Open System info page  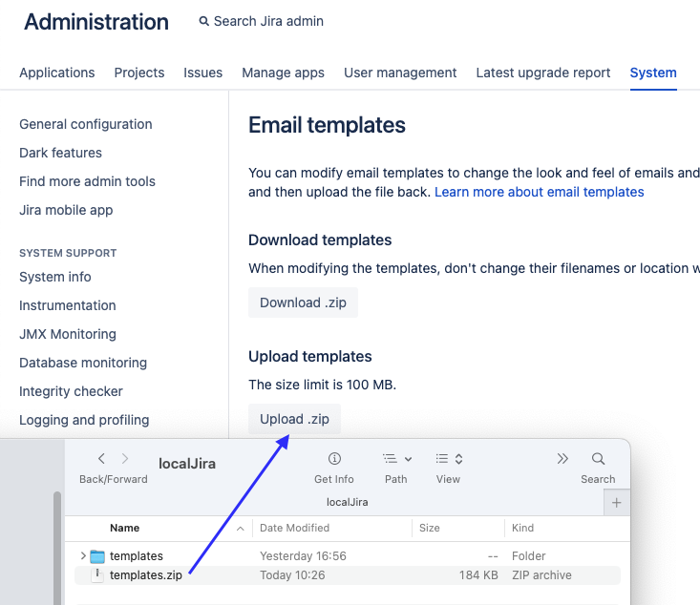[55, 277]
